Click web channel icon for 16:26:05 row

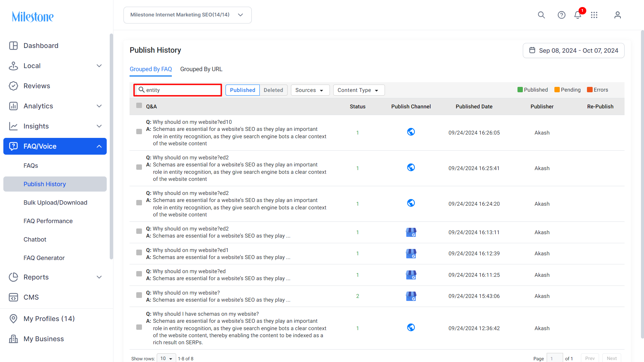click(411, 132)
